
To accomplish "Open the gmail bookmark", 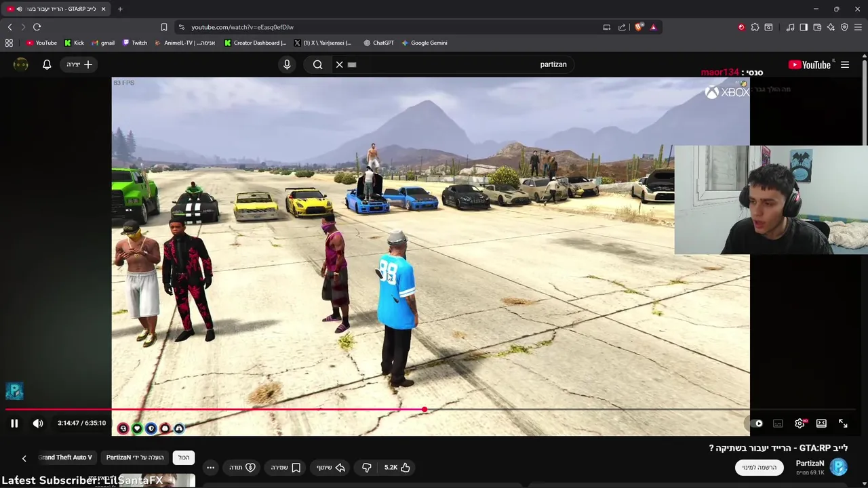I will [103, 43].
